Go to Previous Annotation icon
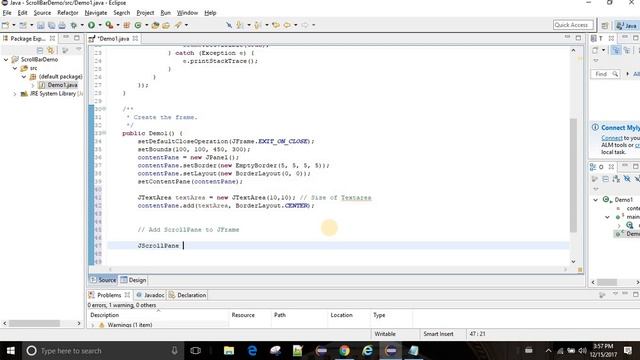Viewport: 640px width, 360px height. [258, 25]
